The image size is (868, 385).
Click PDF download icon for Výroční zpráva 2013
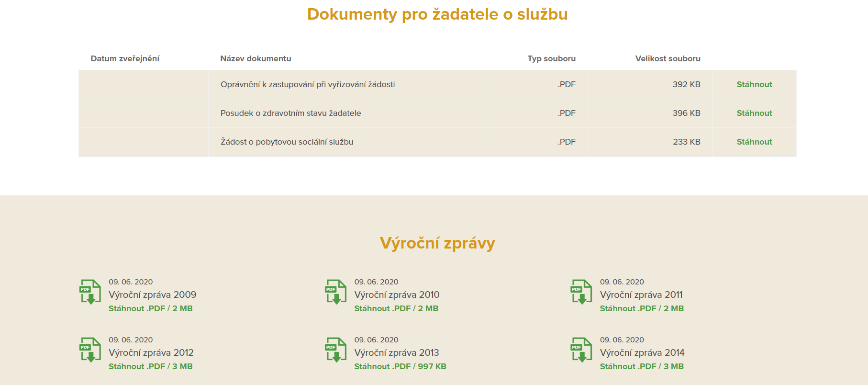(x=336, y=350)
